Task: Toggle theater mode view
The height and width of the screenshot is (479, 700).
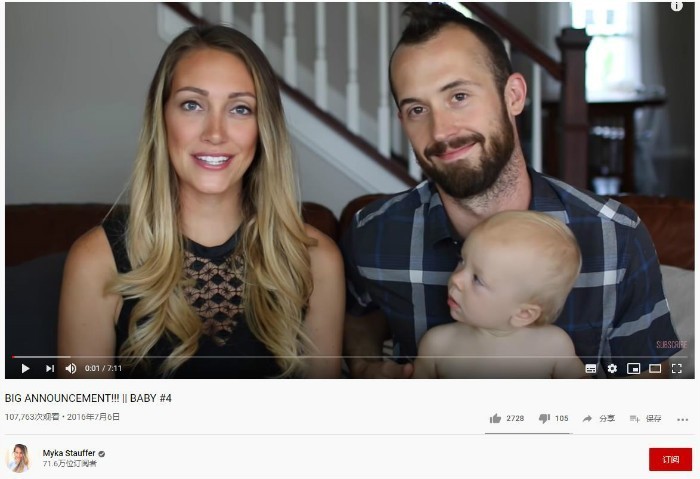Action: click(x=655, y=368)
